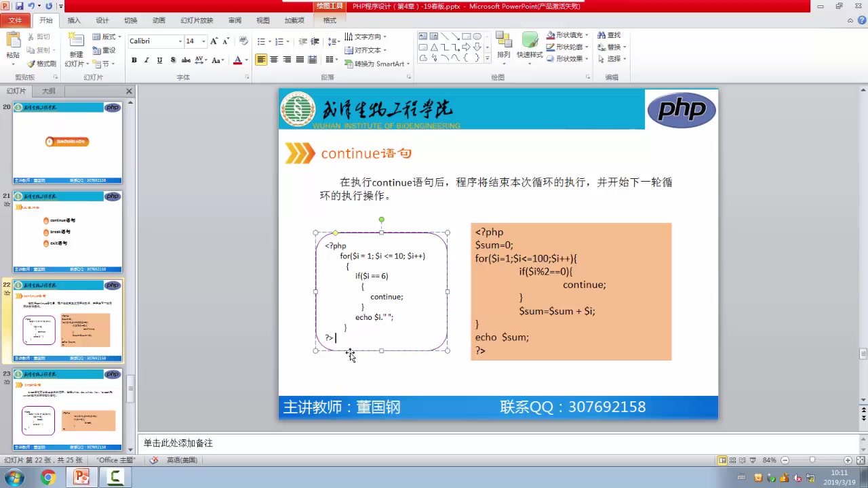This screenshot has width=868, height=488.
Task: Open Google Chrome from the taskbar
Action: [x=47, y=478]
